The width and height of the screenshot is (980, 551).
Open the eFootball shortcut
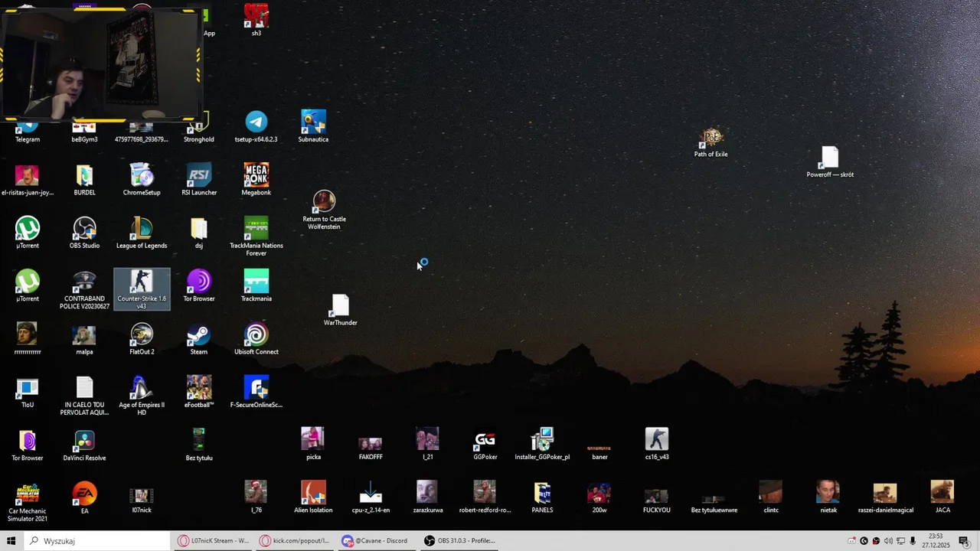point(199,393)
